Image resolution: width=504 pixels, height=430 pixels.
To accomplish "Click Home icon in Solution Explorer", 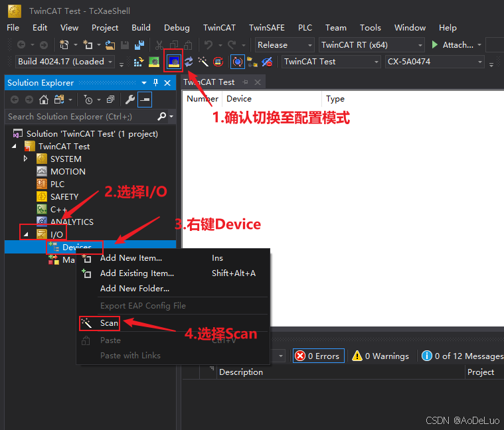I will coord(44,100).
